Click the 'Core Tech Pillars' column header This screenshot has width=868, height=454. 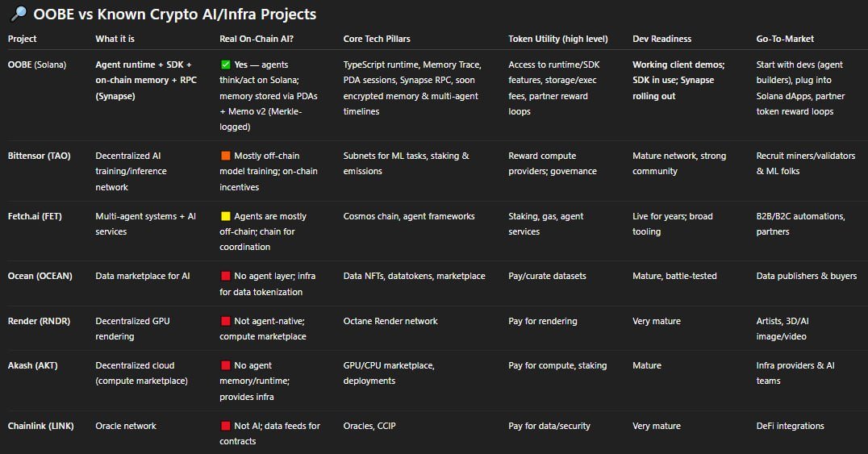(x=377, y=39)
